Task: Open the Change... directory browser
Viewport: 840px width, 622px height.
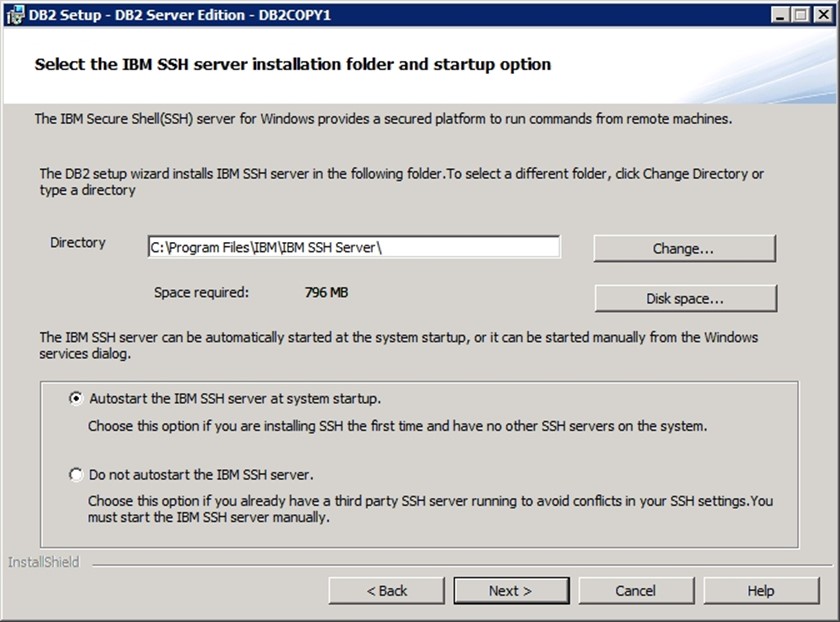Action: [684, 248]
